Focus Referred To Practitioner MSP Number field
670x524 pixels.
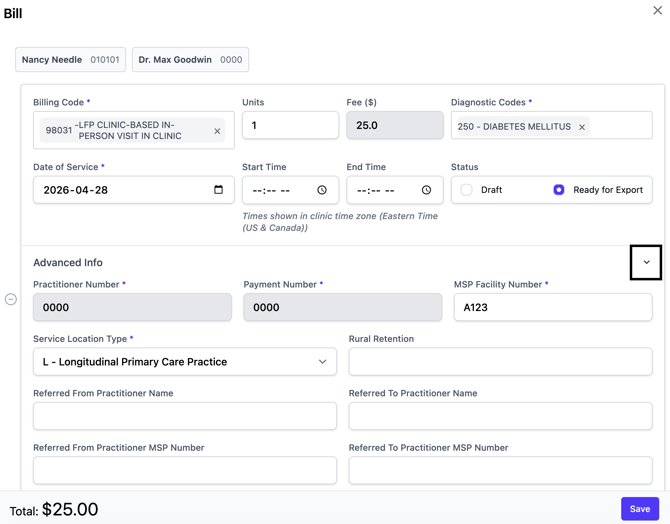pyautogui.click(x=500, y=470)
